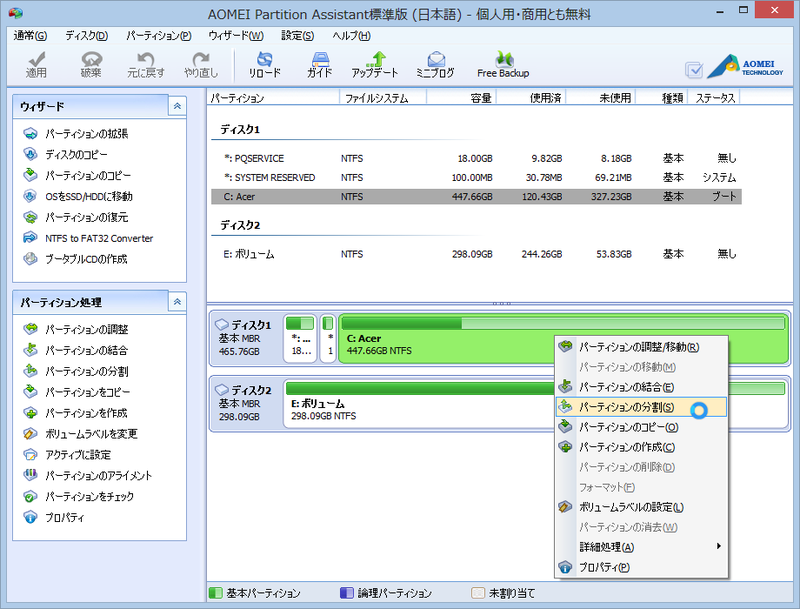800x609 pixels.
Task: Select パーティションをチェック in the sidebar
Action: pos(79,497)
